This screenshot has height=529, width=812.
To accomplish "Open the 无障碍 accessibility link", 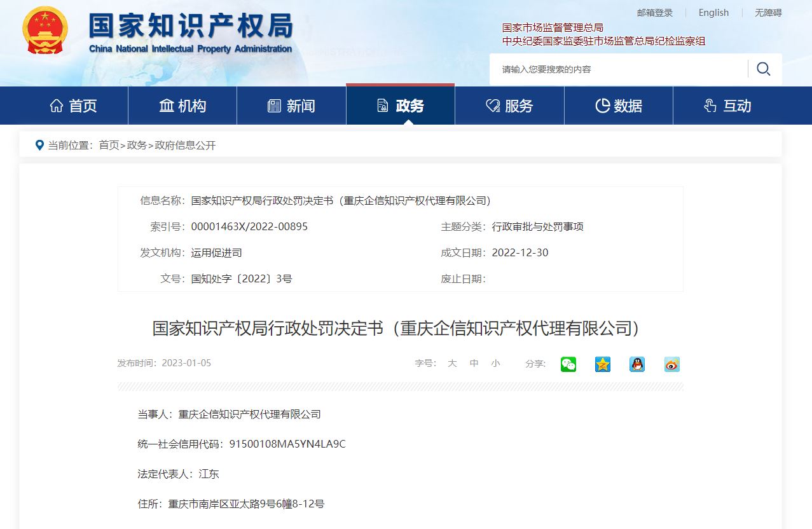I will coord(768,13).
